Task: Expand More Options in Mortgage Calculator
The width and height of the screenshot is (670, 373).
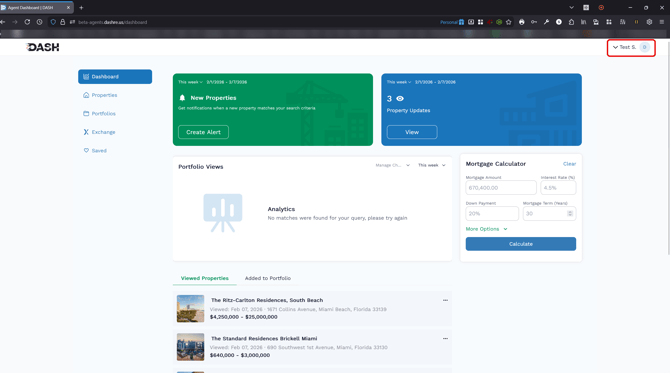Action: pos(486,229)
